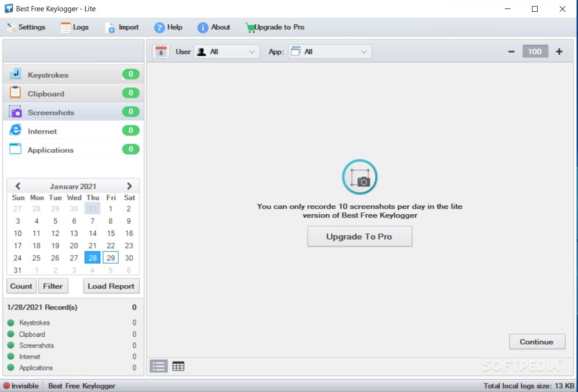Click the Internet count badge
Screen dimensions: 578x392
click(131, 130)
